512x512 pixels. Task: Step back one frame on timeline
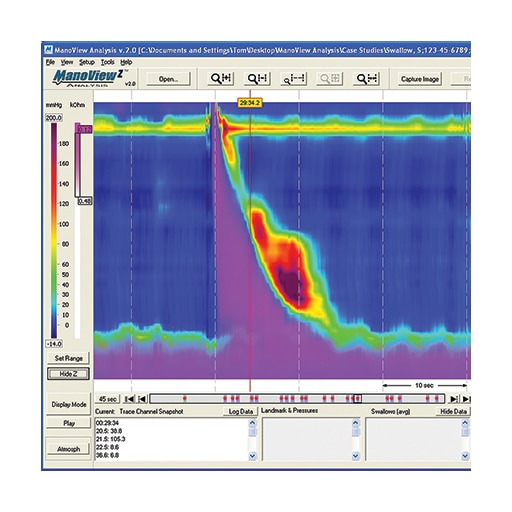click(x=142, y=399)
